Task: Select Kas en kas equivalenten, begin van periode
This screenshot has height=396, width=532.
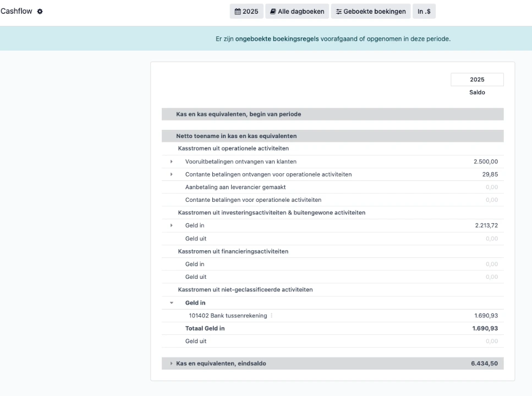Action: coord(332,114)
